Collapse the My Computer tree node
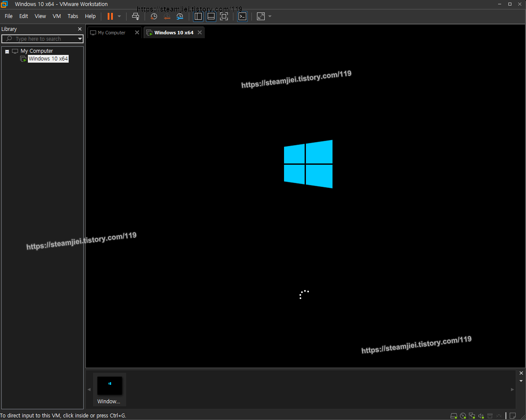The image size is (526, 420). (x=6, y=51)
